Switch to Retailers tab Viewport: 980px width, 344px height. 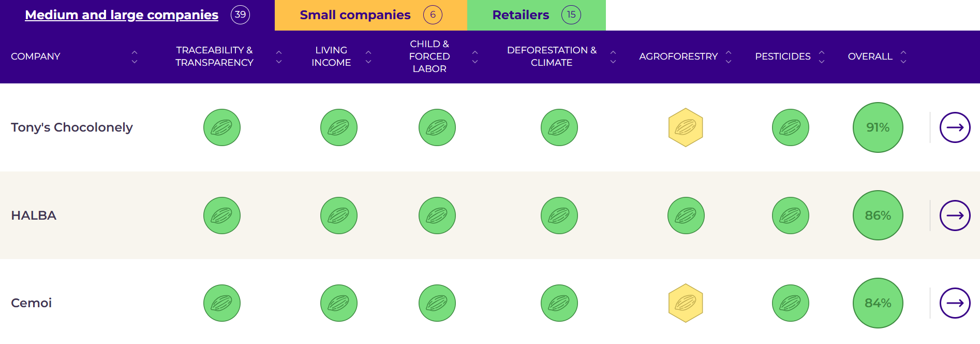tap(537, 15)
